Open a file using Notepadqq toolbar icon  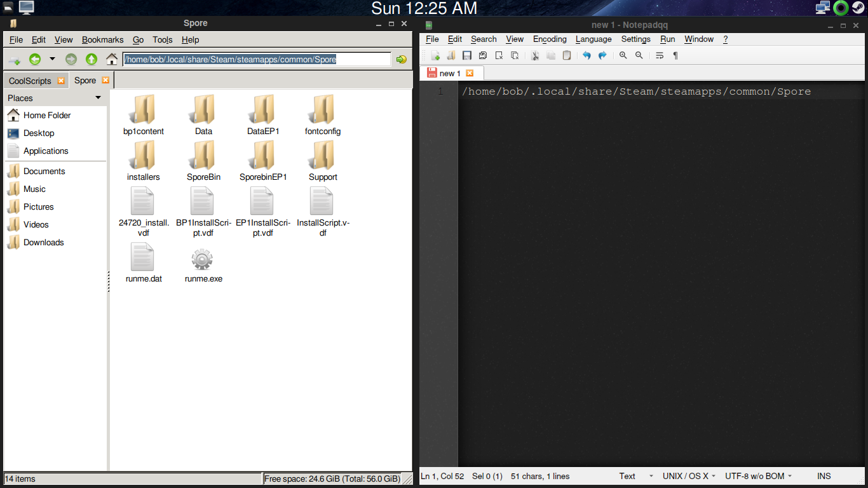451,56
